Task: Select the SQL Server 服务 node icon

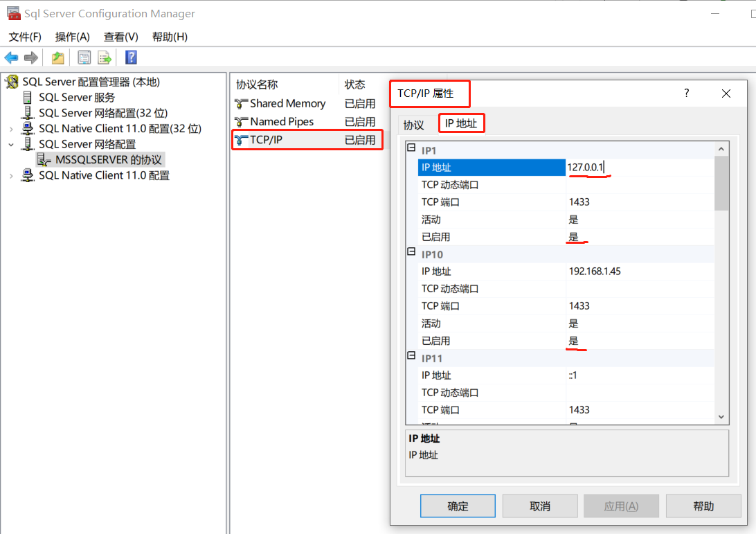Action: coord(26,97)
